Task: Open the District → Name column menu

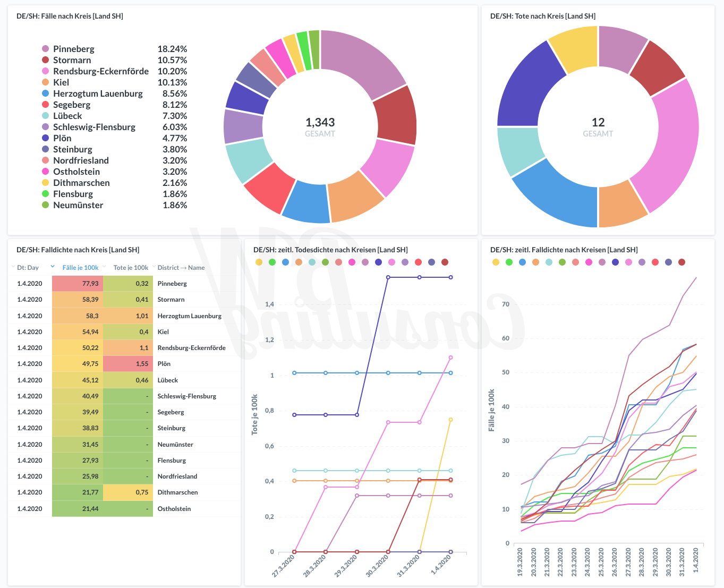Action: point(181,268)
